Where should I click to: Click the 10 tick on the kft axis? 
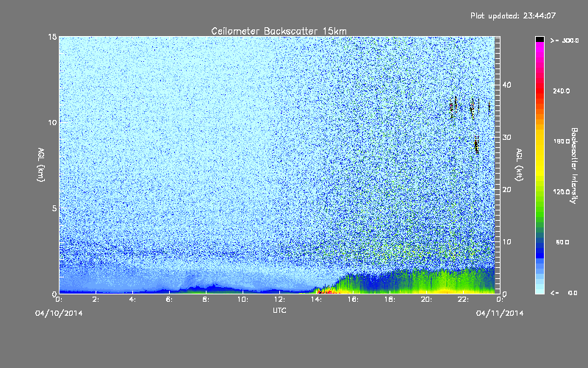coord(506,242)
